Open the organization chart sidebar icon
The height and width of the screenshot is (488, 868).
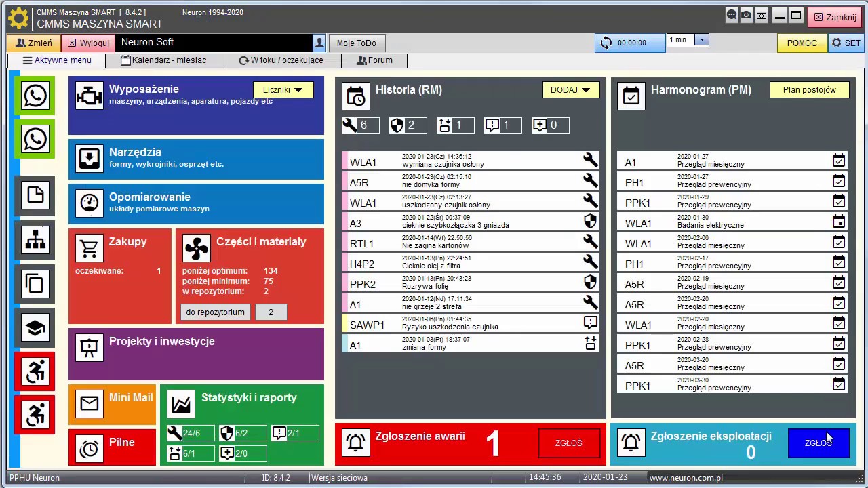coord(35,240)
